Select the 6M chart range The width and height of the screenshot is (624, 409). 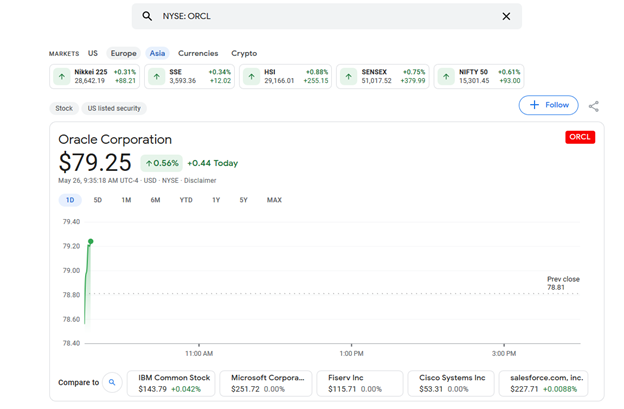point(155,200)
